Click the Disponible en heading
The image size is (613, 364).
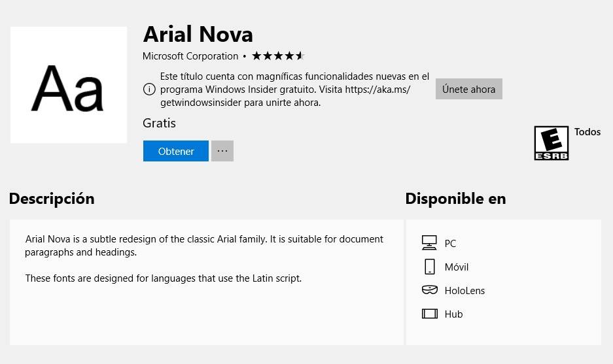point(455,199)
